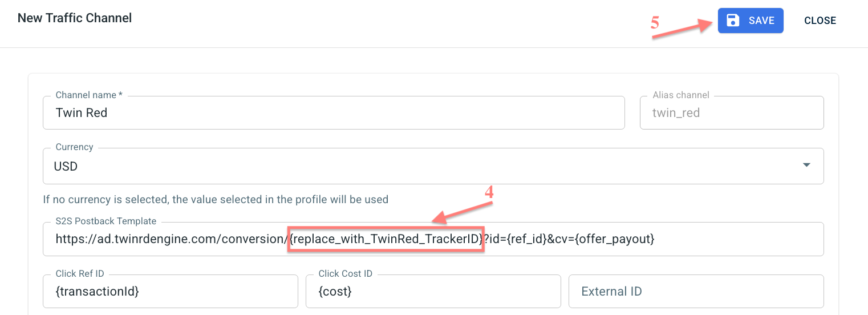Click the Click Ref ID {transactionId} field
The height and width of the screenshot is (315, 868).
(171, 291)
